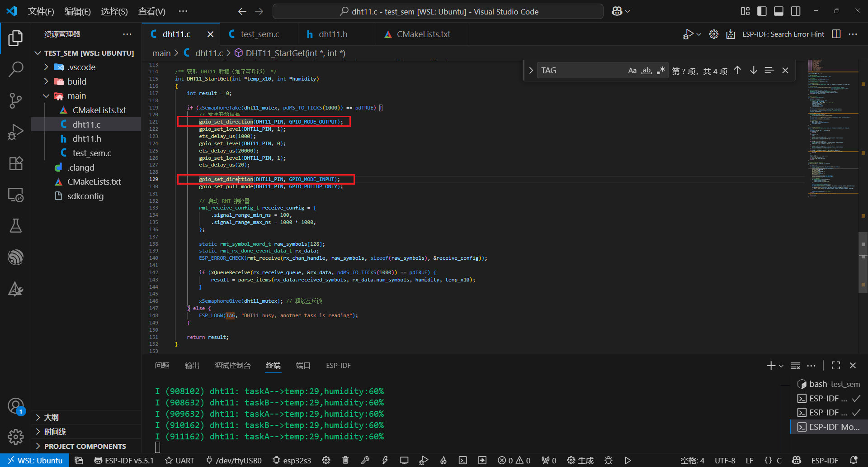Close the find widget

point(785,71)
